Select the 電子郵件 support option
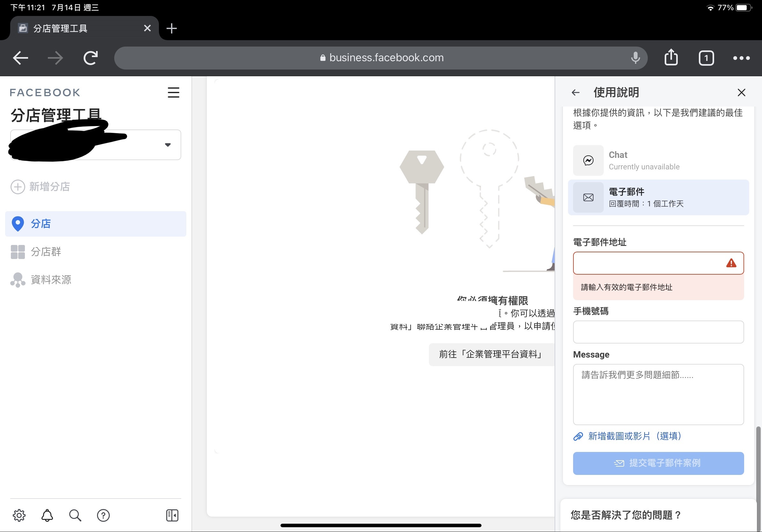Image resolution: width=762 pixels, height=532 pixels. [658, 197]
